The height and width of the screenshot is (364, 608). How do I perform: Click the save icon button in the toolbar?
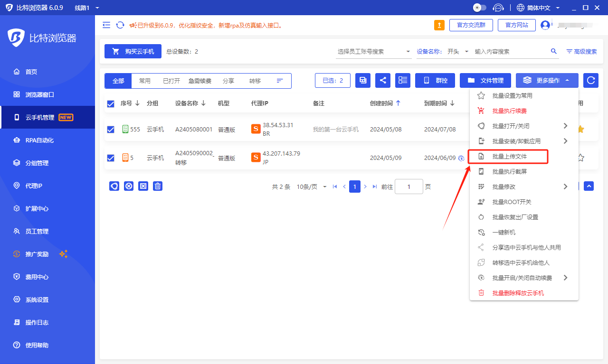pos(363,81)
